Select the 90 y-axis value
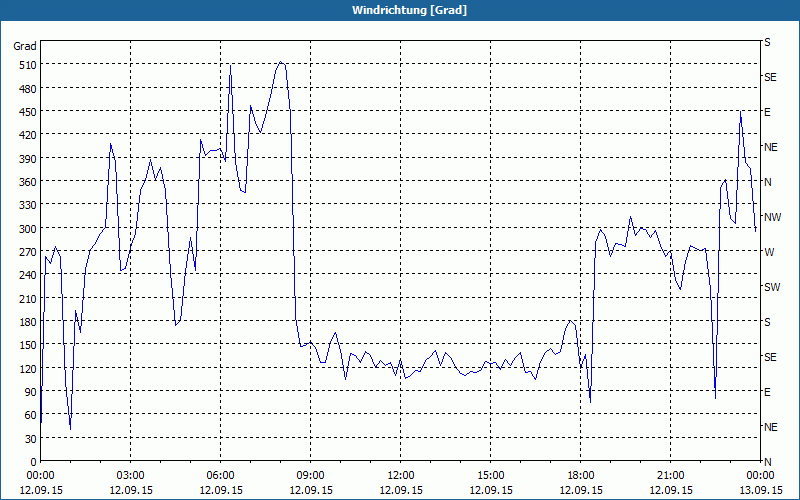800x500 pixels. tap(31, 392)
